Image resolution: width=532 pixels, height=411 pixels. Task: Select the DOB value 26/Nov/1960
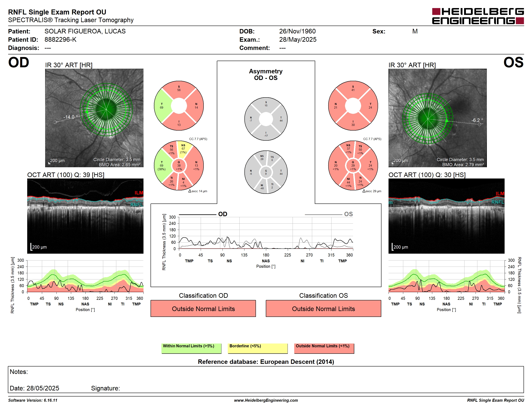(297, 31)
